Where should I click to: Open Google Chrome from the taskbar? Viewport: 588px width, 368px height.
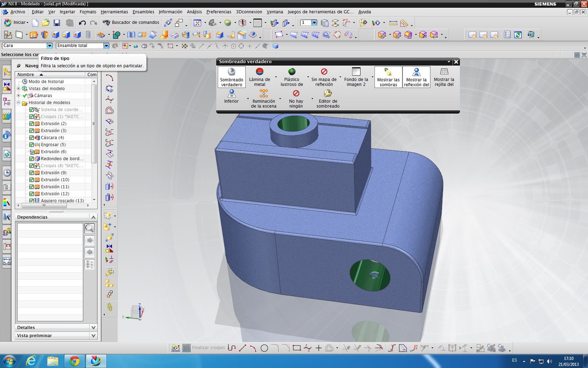pos(75,361)
